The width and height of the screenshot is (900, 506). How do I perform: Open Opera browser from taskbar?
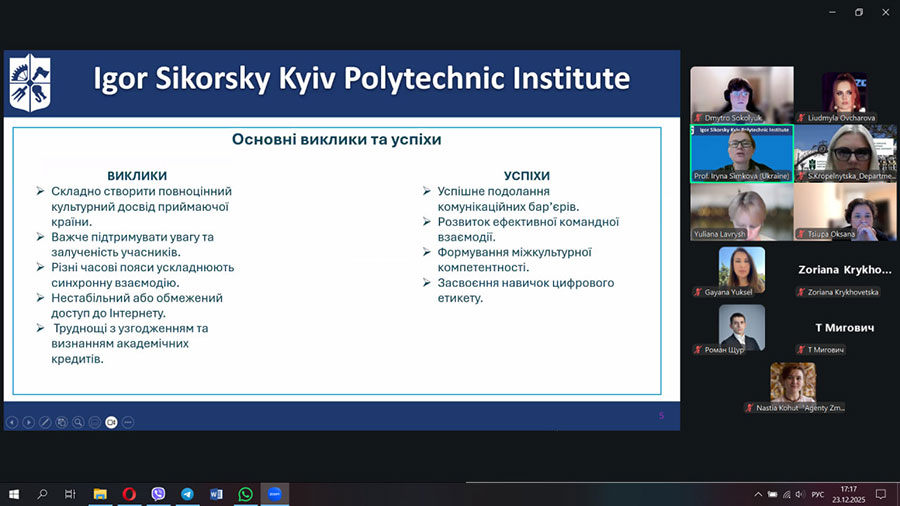(129, 494)
